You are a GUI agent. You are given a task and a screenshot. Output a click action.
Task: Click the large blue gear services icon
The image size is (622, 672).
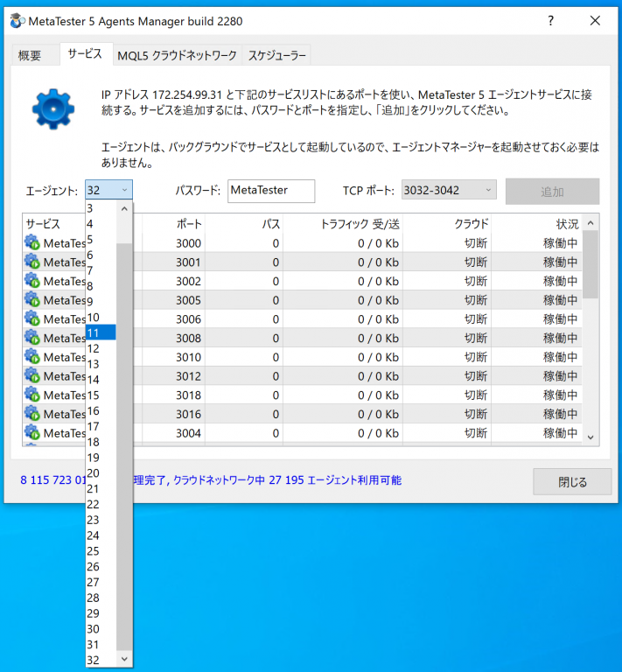(x=54, y=108)
